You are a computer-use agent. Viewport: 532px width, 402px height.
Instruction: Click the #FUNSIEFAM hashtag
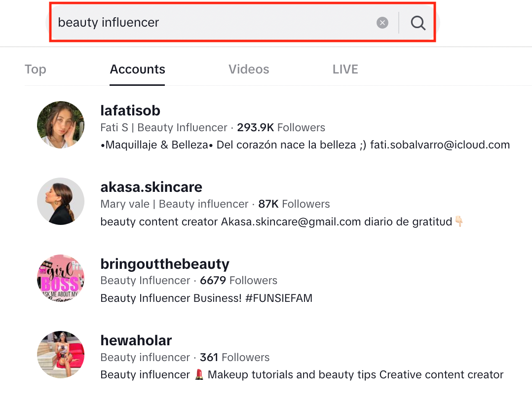(x=278, y=298)
